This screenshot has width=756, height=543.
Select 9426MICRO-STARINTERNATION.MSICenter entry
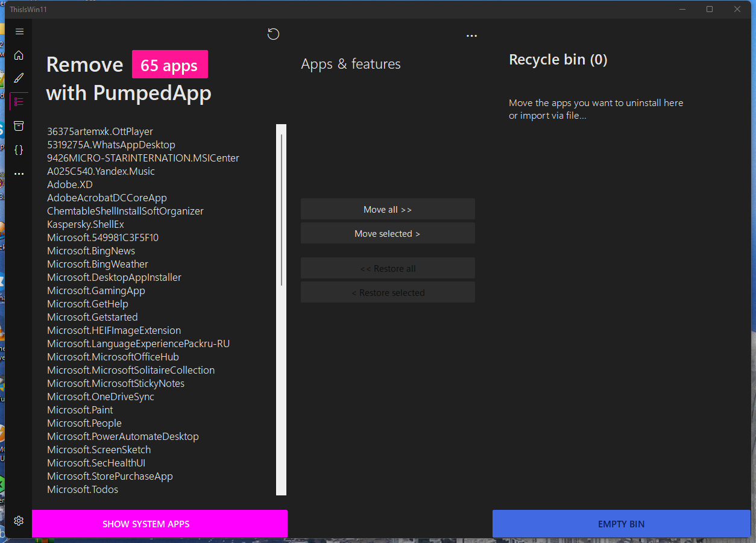coord(143,158)
